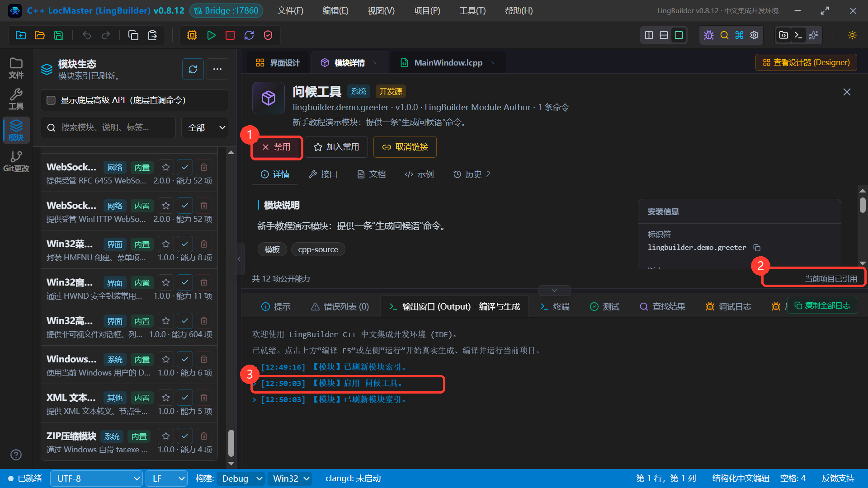Image resolution: width=868 pixels, height=488 pixels.
Task: Click the 取消链接 button
Action: point(405,147)
